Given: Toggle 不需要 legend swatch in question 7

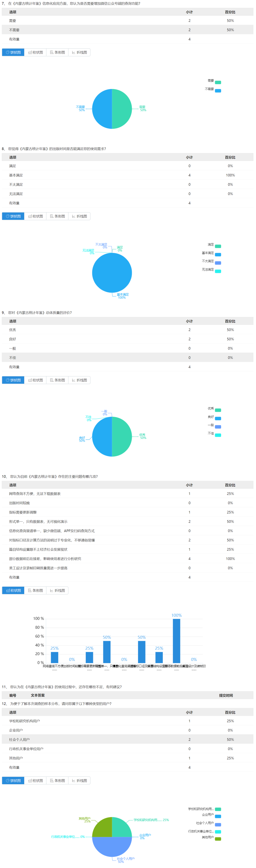Looking at the screenshot, I should click(218, 91).
